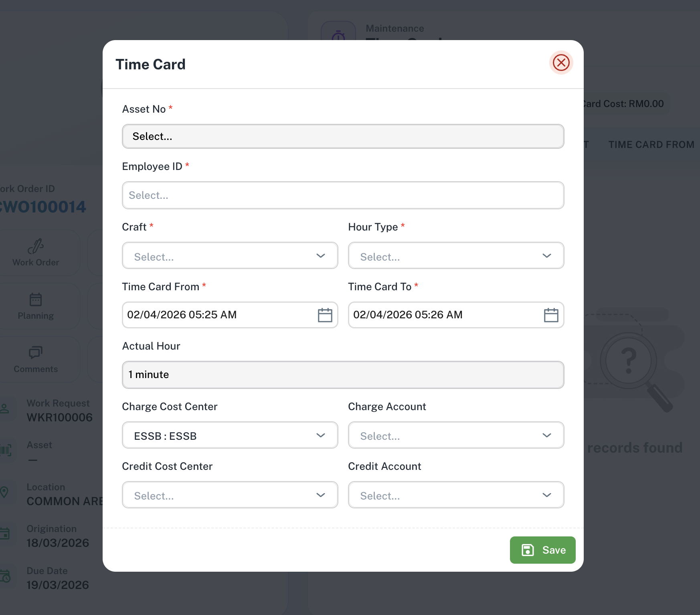Open the Work Order tab icon

pos(36,246)
